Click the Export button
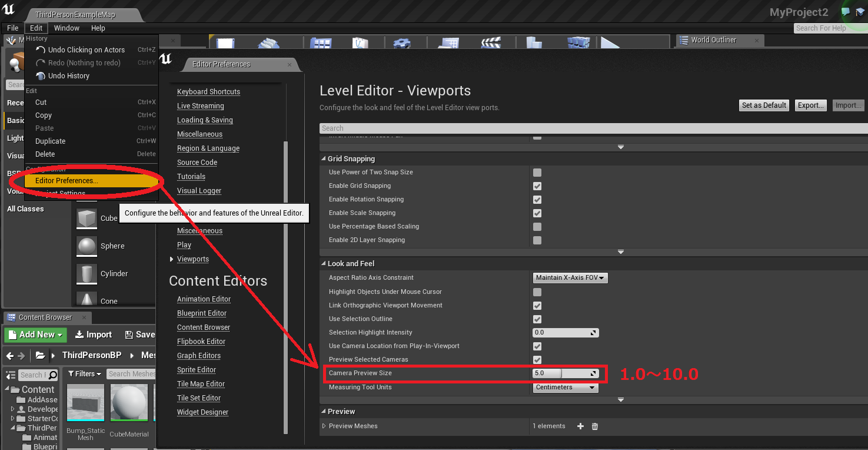 click(x=811, y=105)
